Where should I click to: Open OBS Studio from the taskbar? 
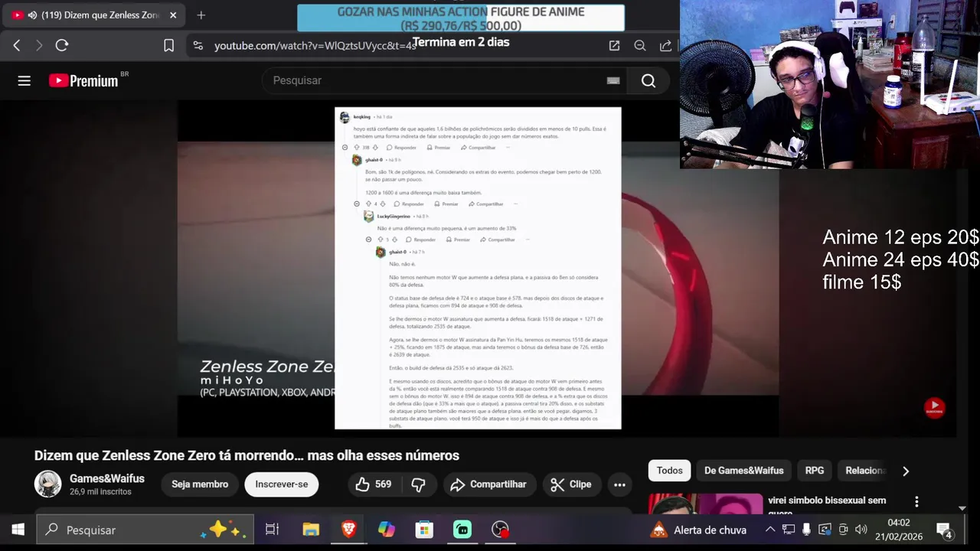point(500,530)
